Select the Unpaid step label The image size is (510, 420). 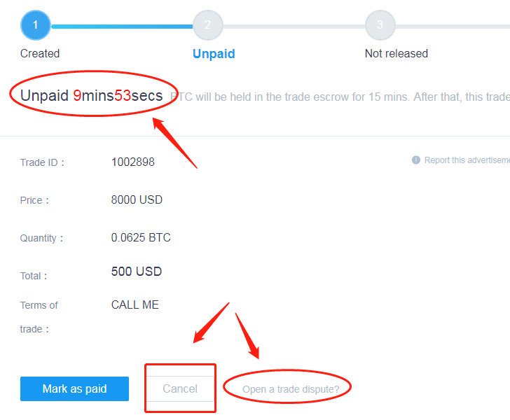(214, 54)
